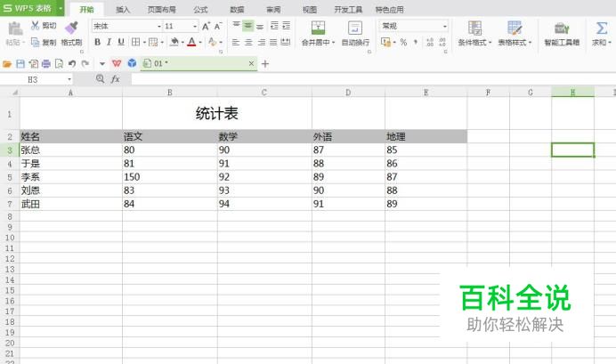Add a new document tab with plus
This screenshot has height=364, width=616.
pos(265,63)
